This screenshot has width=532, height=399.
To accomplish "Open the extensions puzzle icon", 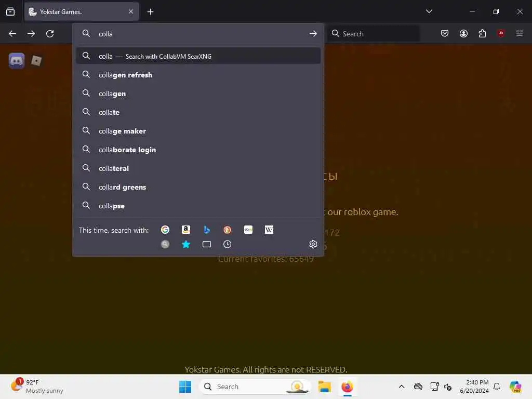I will pyautogui.click(x=482, y=33).
